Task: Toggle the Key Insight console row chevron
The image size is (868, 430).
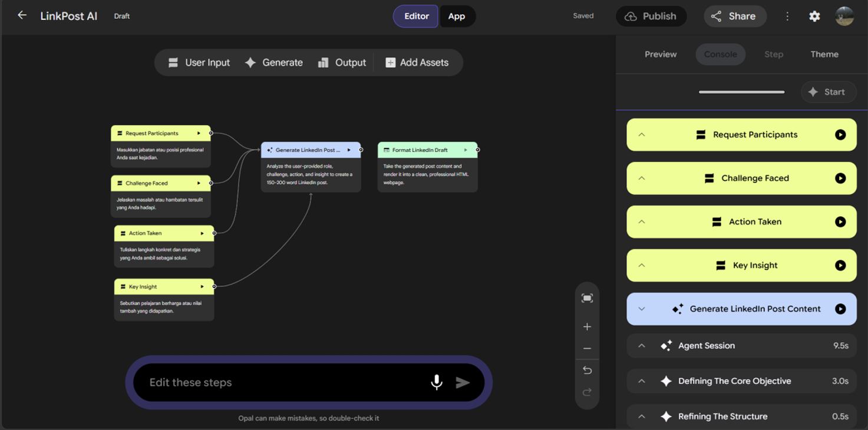Action: [642, 266]
